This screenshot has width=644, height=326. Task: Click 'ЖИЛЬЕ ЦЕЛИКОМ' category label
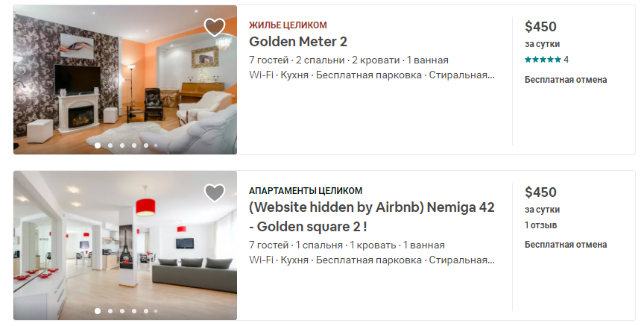[288, 25]
